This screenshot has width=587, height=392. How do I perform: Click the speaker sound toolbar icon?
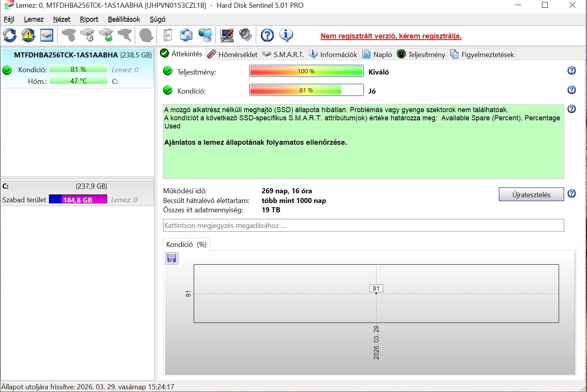click(245, 35)
